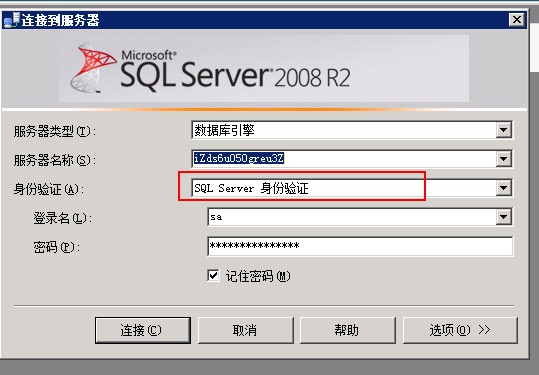539x375 pixels.
Task: Click the 取消 cancel button
Action: pos(245,330)
